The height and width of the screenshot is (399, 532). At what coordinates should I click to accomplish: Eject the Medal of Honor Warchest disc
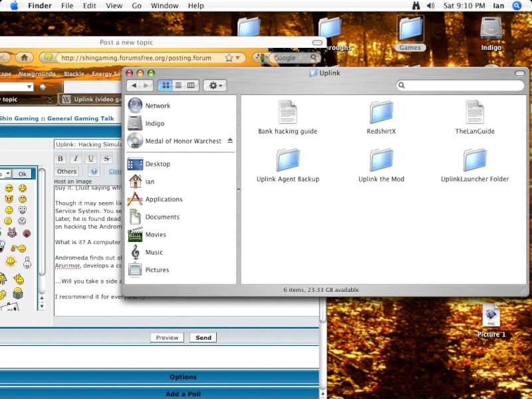[x=230, y=140]
